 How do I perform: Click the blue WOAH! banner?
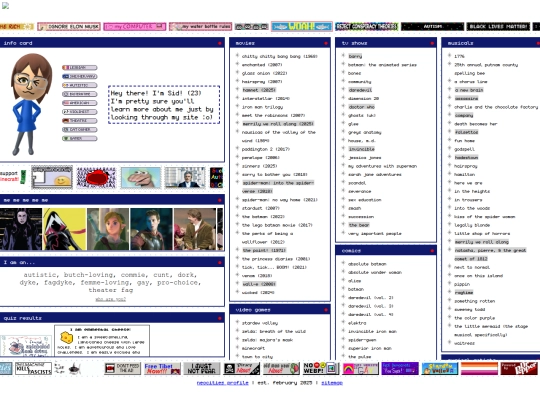coord(302,27)
